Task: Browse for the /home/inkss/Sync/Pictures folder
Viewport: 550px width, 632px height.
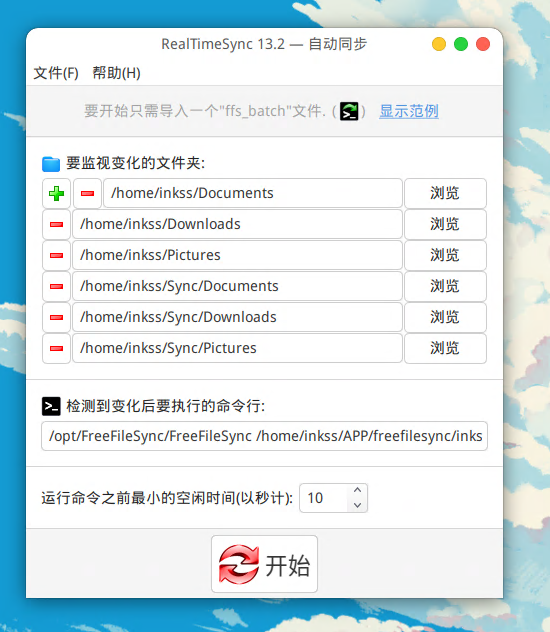Action: [x=445, y=349]
